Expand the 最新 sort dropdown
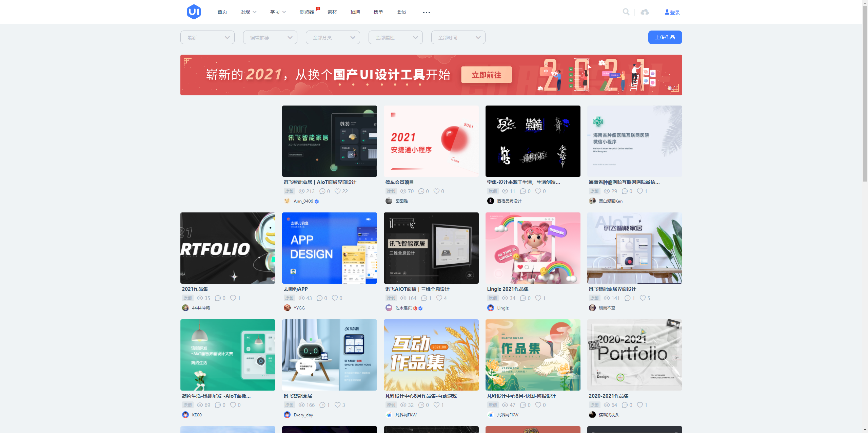 coord(207,37)
